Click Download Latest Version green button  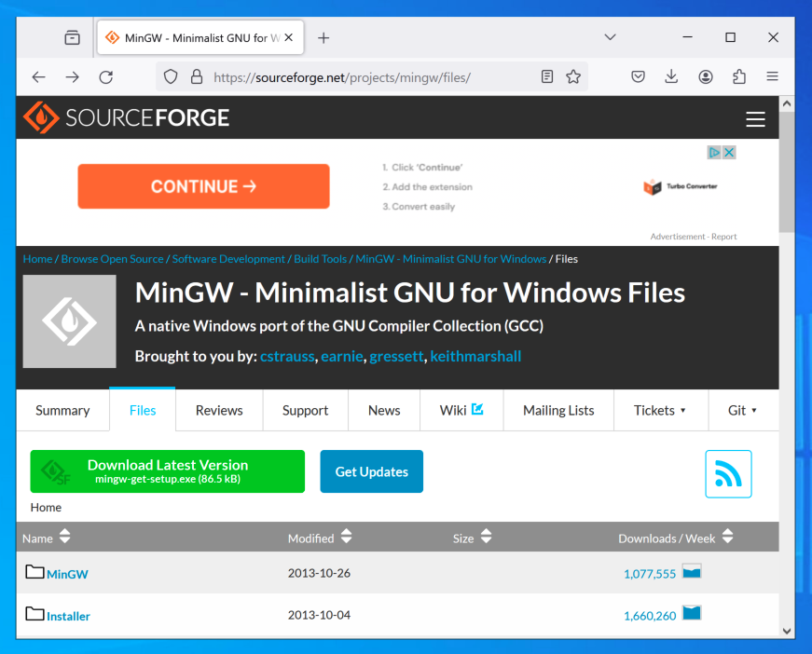coord(167,471)
